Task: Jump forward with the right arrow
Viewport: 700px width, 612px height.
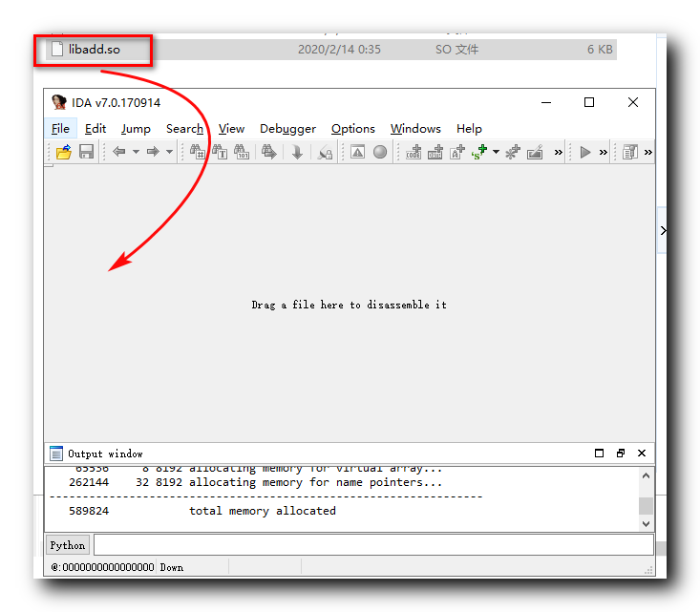Action: coord(153,152)
